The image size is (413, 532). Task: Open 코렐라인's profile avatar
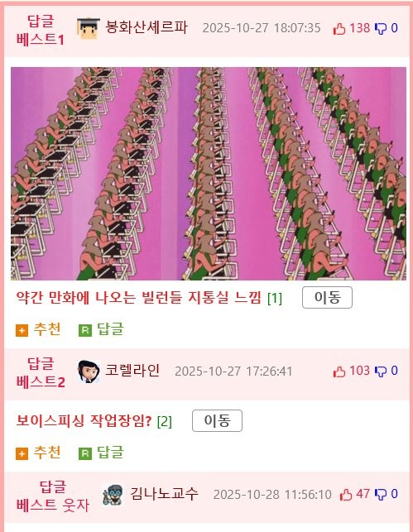coord(89,371)
